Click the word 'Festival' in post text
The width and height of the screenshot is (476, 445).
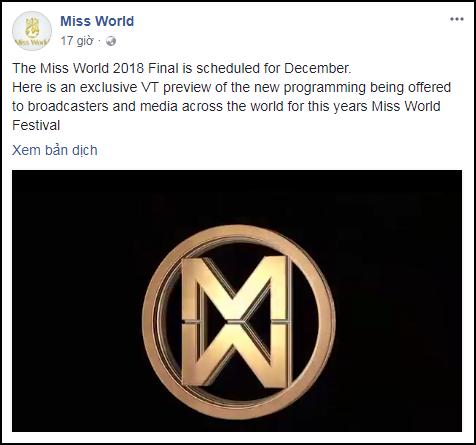click(36, 125)
